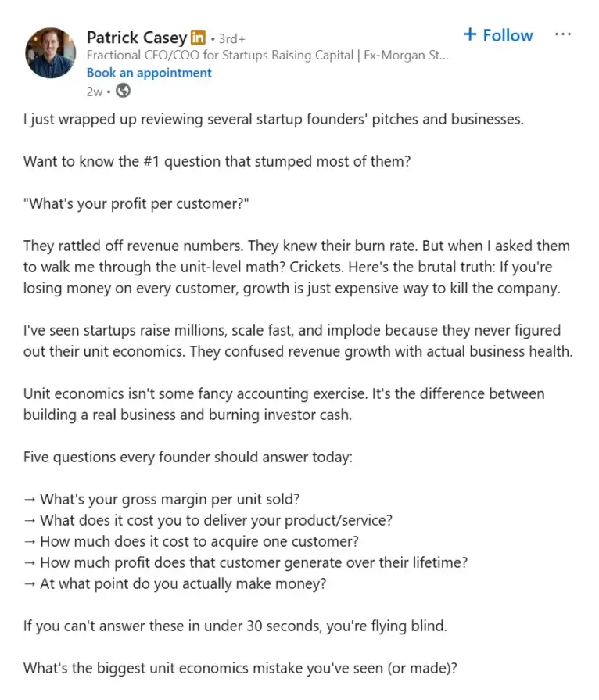Click the "you're flying blind" sentence

[x=235, y=626]
